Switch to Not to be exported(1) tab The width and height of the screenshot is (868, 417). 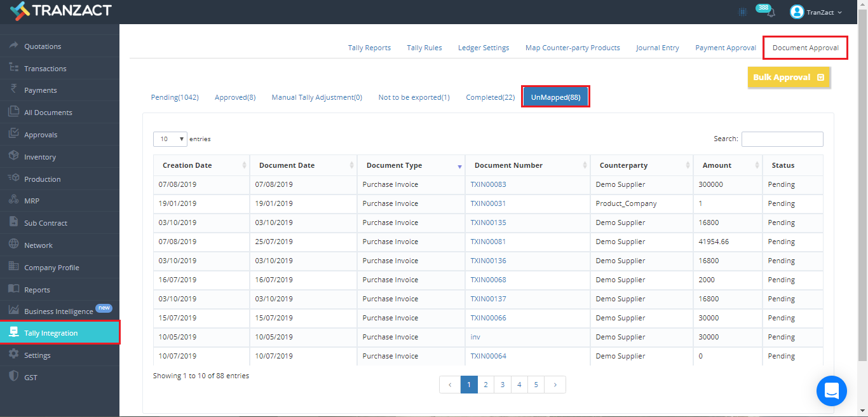(414, 97)
